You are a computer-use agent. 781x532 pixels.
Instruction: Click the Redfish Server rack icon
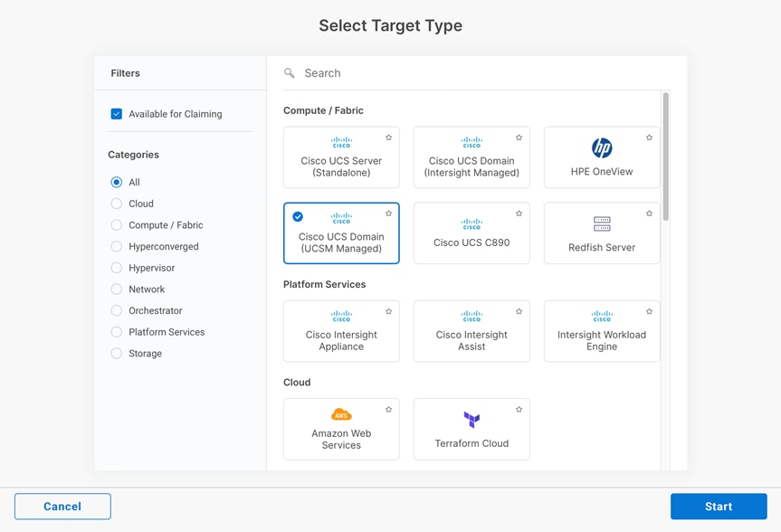[x=602, y=223]
